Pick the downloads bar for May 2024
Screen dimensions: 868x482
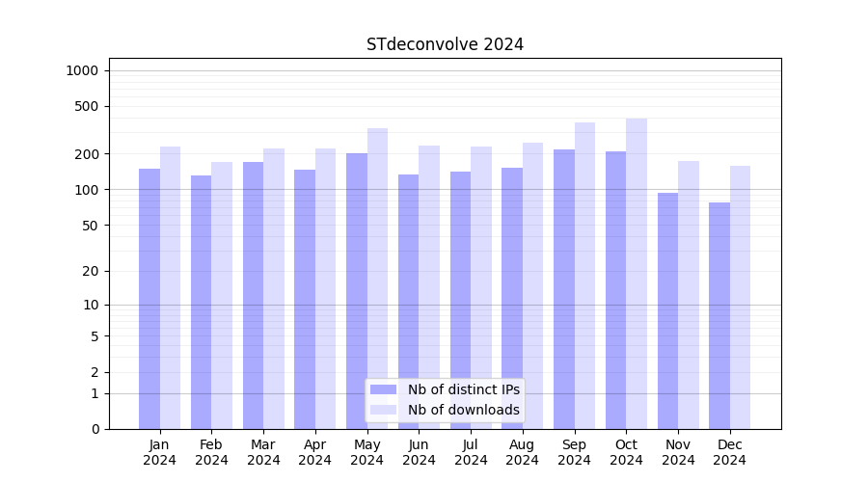(377, 279)
